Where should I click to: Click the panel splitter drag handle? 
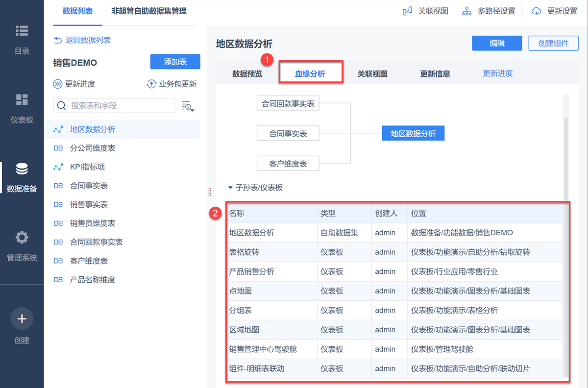210,192
